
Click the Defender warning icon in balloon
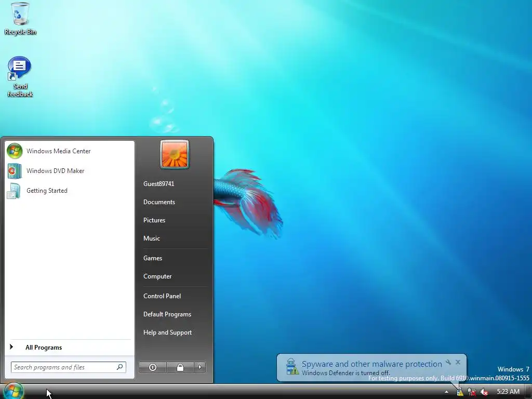292,367
